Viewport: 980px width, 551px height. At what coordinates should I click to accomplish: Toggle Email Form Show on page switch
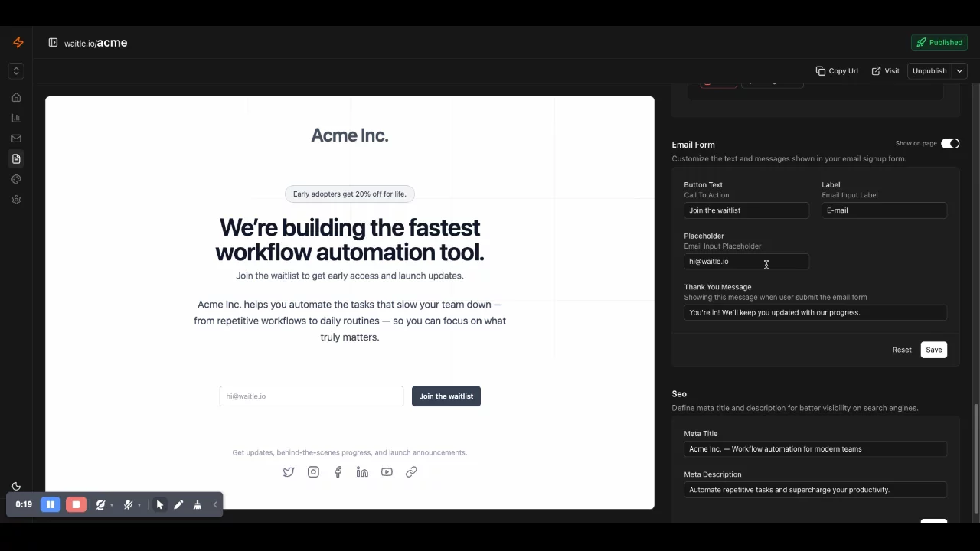[950, 144]
